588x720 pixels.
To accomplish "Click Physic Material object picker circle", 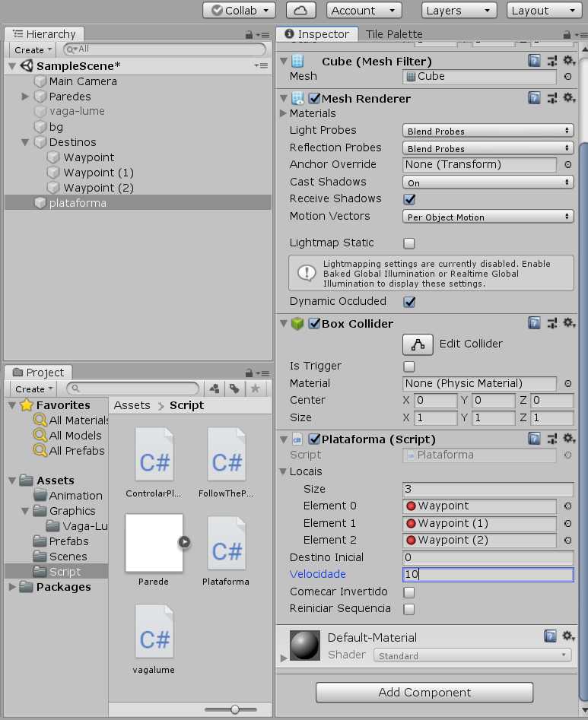I will tap(568, 383).
